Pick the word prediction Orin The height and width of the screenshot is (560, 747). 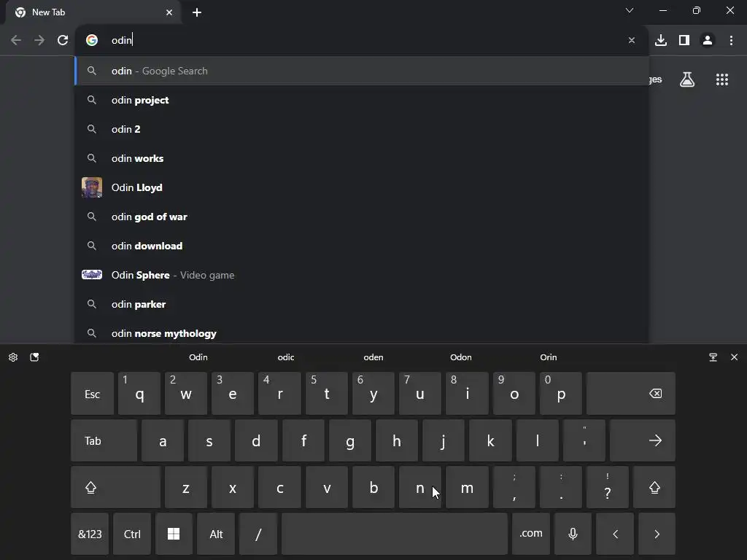[549, 357]
